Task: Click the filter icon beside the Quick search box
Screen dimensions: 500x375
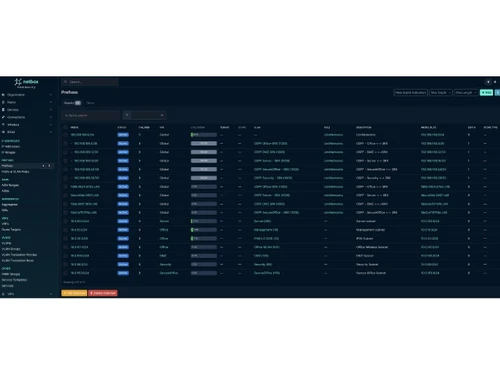Action: click(127, 115)
